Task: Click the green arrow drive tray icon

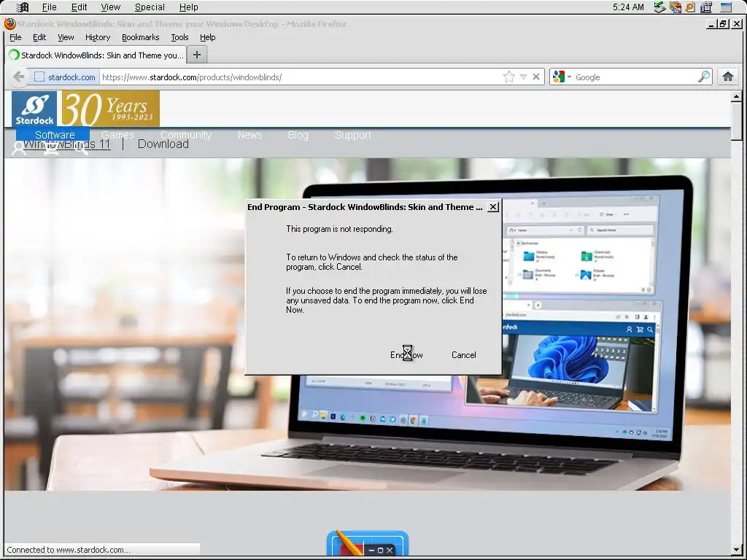Action: pos(659,7)
